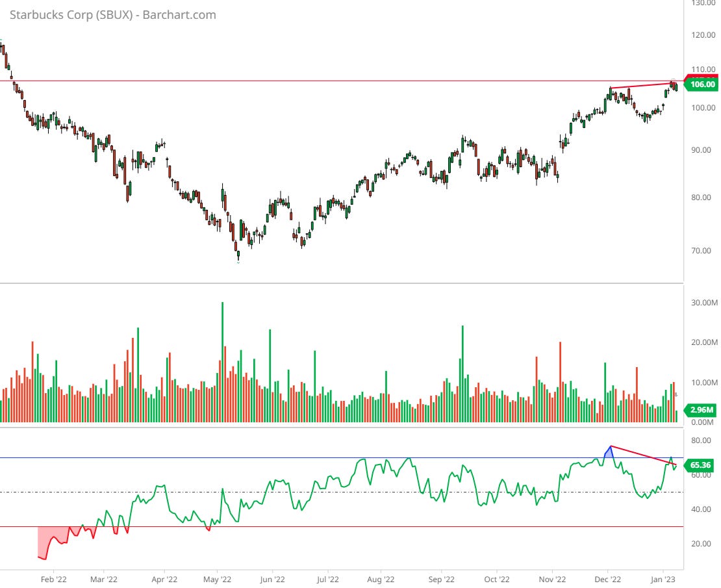Image resolution: width=721 pixels, height=588 pixels.
Task: Click the Starbucks Corp (SBUX) chart title
Action: click(112, 15)
